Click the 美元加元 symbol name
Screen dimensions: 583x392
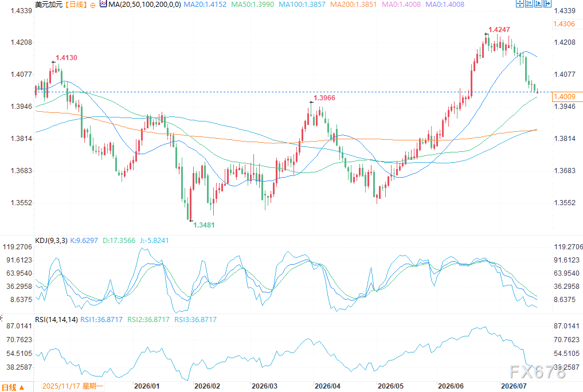49,5
